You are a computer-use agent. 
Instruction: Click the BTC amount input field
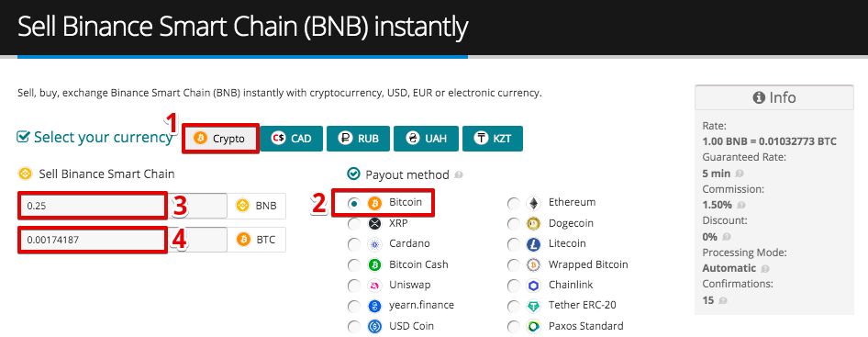click(x=123, y=240)
